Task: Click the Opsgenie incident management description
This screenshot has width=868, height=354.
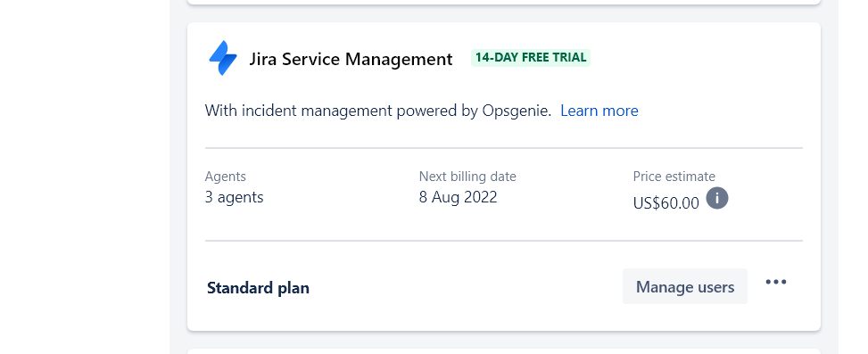Action: (x=378, y=111)
